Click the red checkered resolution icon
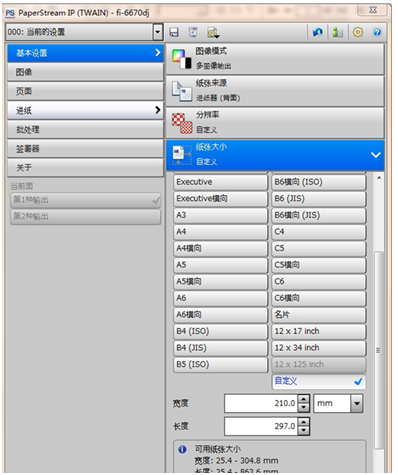The height and width of the screenshot is (475, 398). [x=182, y=123]
